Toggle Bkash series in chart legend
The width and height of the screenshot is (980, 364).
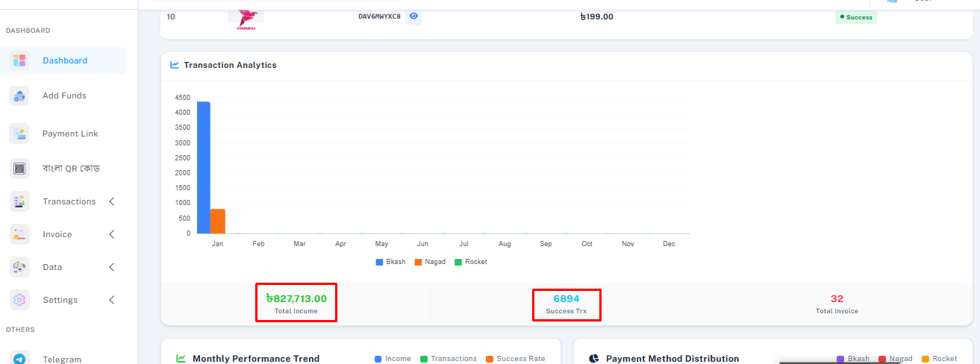coord(390,262)
